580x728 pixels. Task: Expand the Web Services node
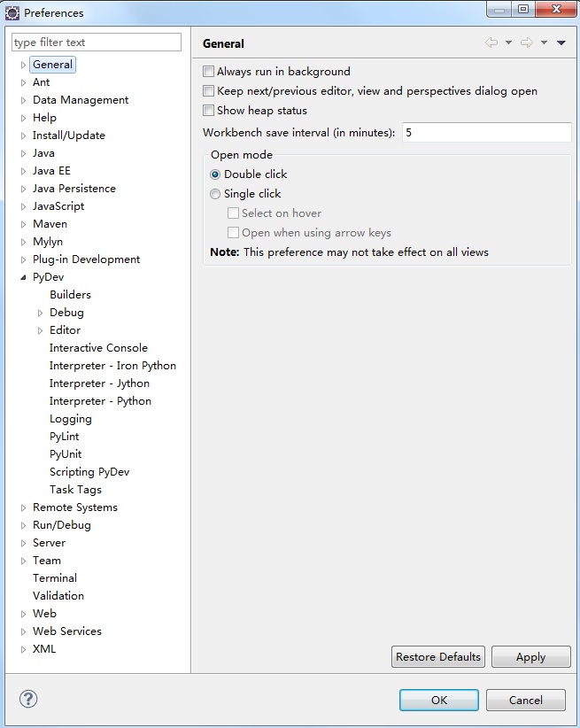click(x=23, y=631)
